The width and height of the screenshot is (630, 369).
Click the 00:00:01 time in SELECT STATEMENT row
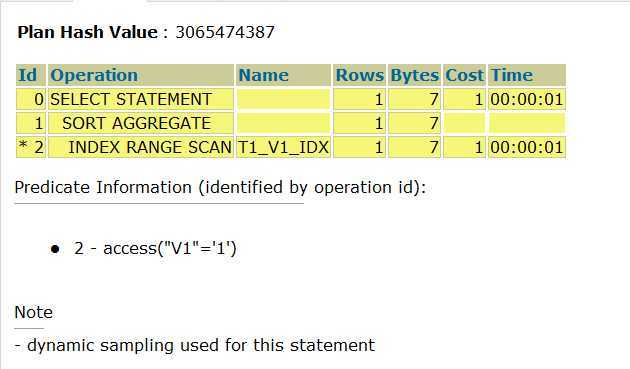pyautogui.click(x=527, y=99)
